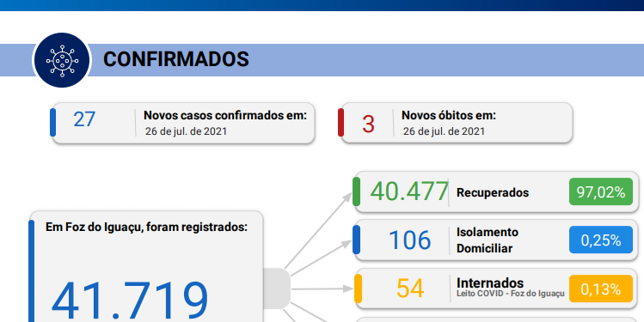
Task: Select the Isolamento Domiciliar label
Action: click(x=488, y=240)
